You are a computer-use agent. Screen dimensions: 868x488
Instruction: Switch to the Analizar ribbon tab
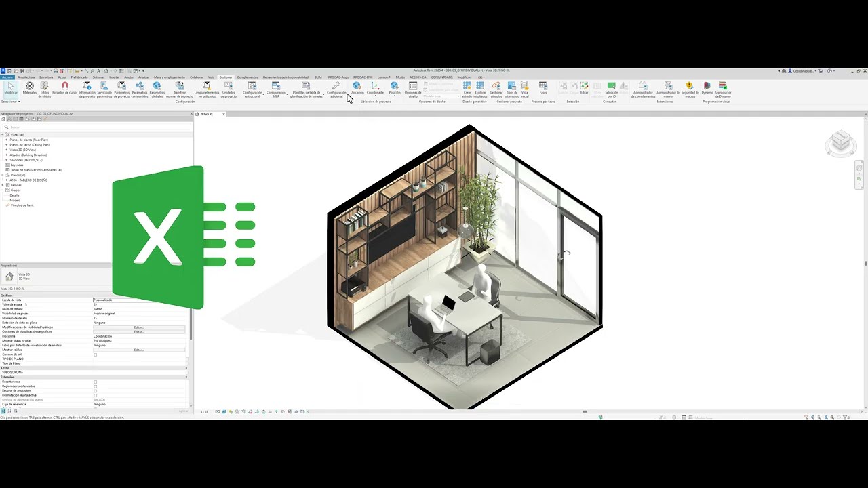(x=144, y=77)
